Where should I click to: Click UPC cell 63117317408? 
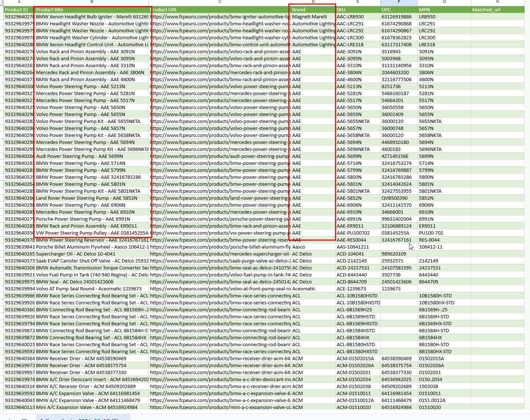(x=399, y=44)
